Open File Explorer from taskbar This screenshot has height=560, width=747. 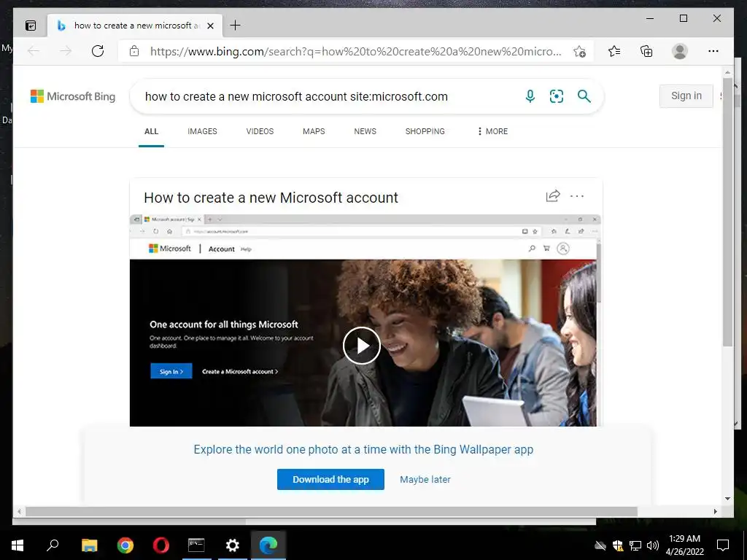tap(89, 545)
